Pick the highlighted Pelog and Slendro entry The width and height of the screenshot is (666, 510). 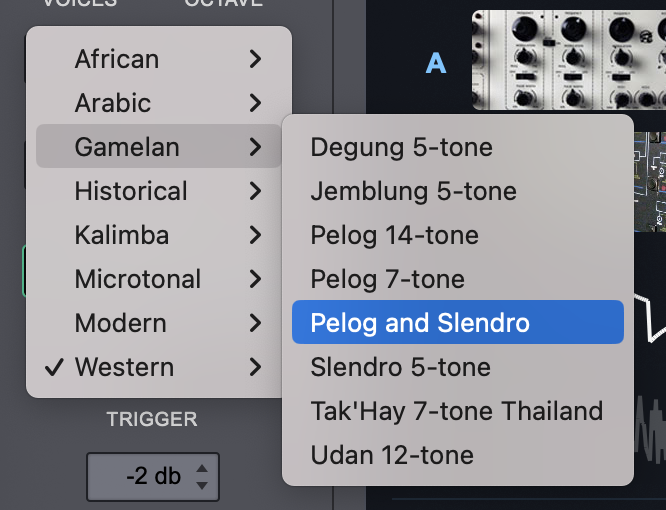(458, 322)
